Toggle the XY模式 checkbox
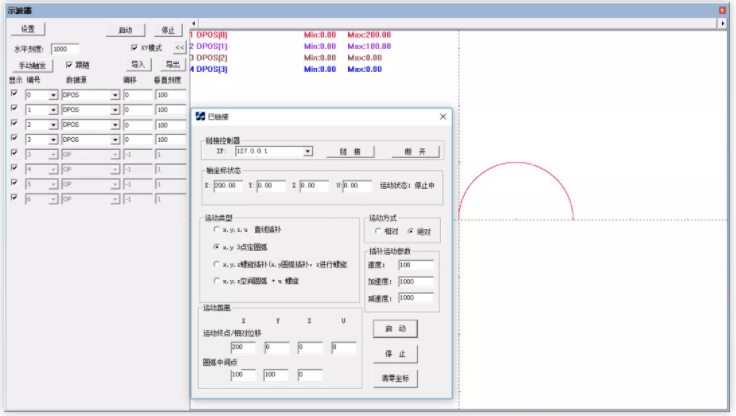 click(134, 47)
